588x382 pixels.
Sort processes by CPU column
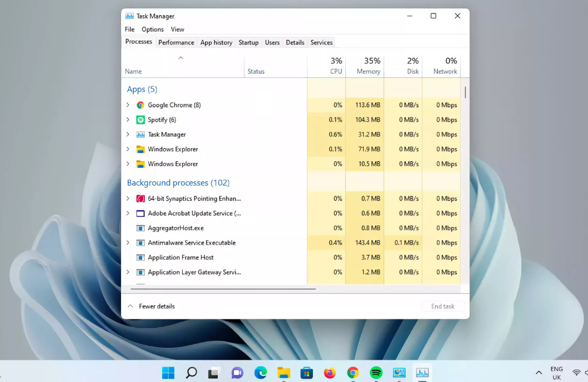[326, 66]
